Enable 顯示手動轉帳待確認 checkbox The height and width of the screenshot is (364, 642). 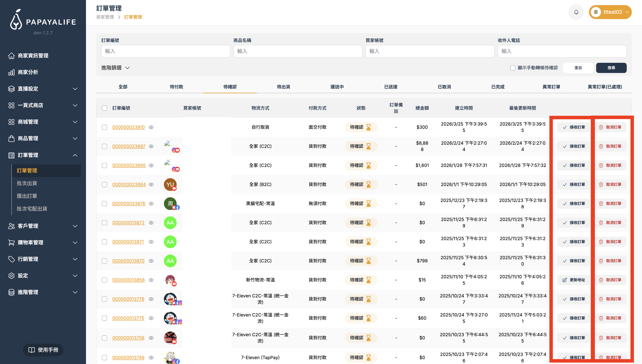point(512,68)
